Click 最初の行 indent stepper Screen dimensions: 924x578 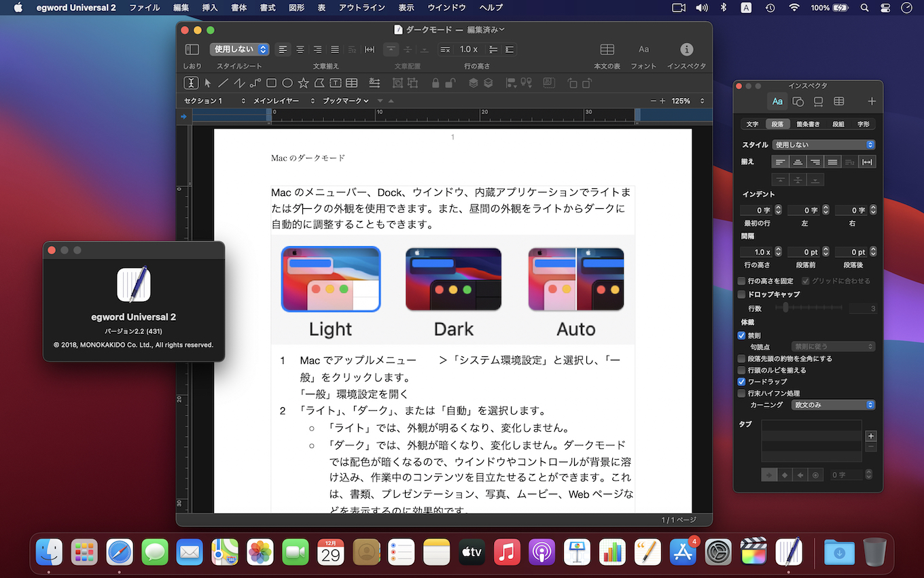(778, 211)
